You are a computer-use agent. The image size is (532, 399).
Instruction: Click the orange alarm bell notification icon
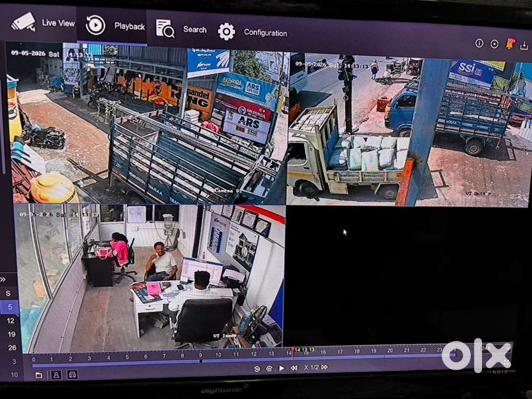click(510, 44)
